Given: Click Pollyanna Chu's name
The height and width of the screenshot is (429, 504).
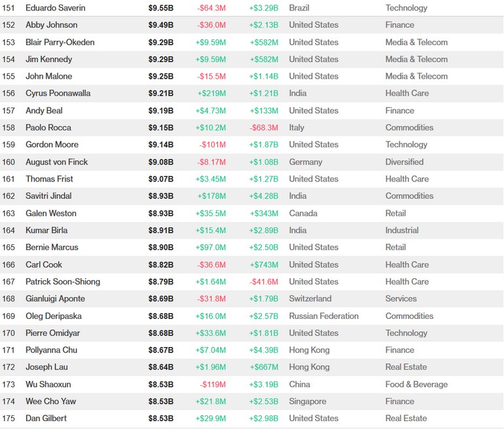Looking at the screenshot, I should (x=51, y=350).
